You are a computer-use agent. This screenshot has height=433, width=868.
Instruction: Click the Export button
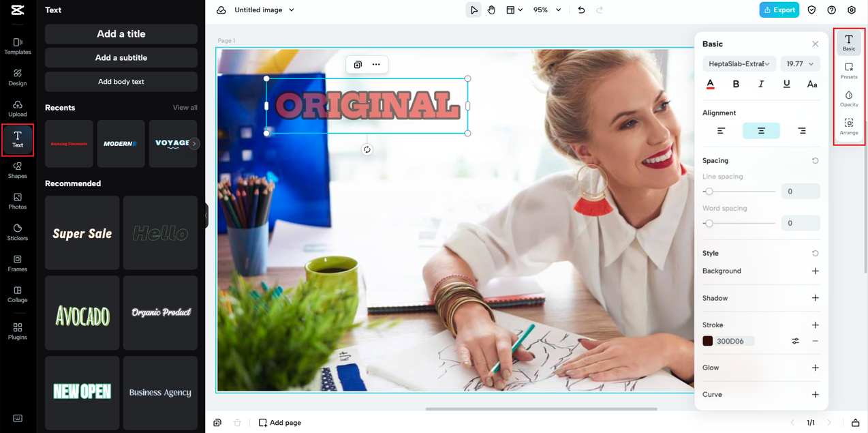pyautogui.click(x=779, y=10)
